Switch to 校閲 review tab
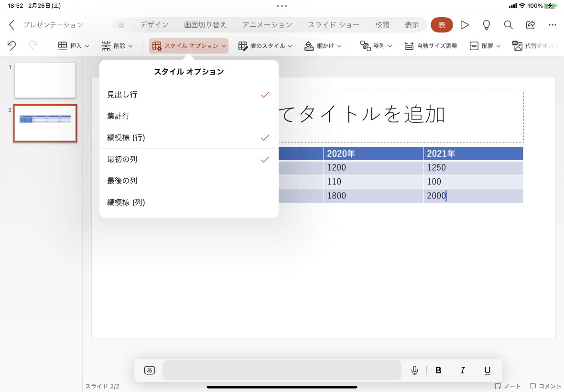The image size is (564, 392). tap(382, 25)
